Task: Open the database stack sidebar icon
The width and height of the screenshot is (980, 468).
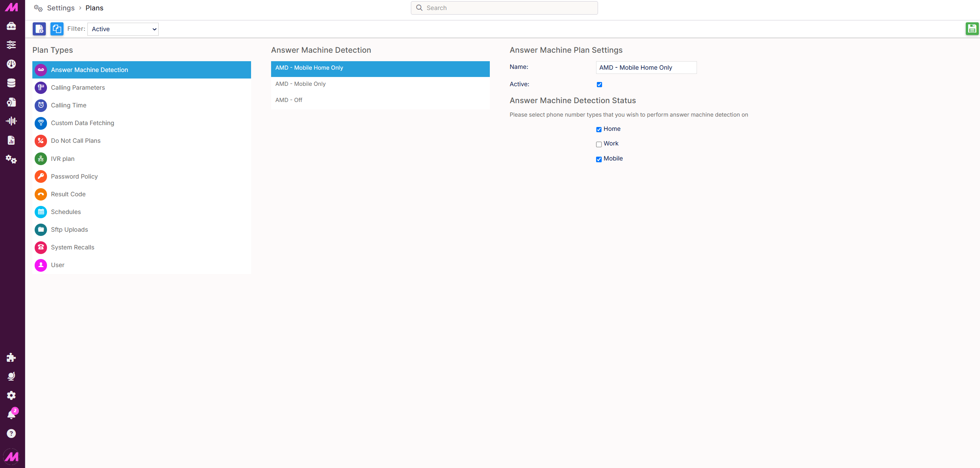Action: pyautogui.click(x=11, y=83)
